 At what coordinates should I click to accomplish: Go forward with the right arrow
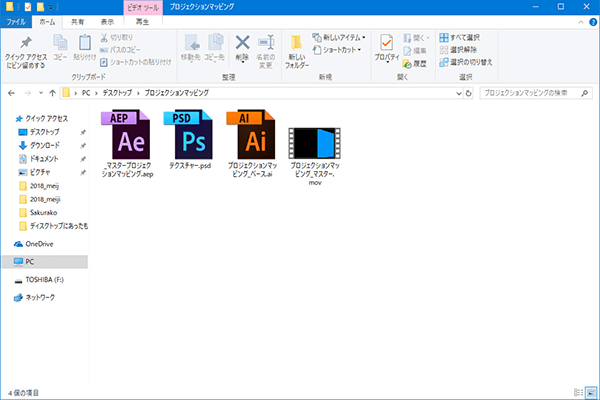click(x=28, y=93)
